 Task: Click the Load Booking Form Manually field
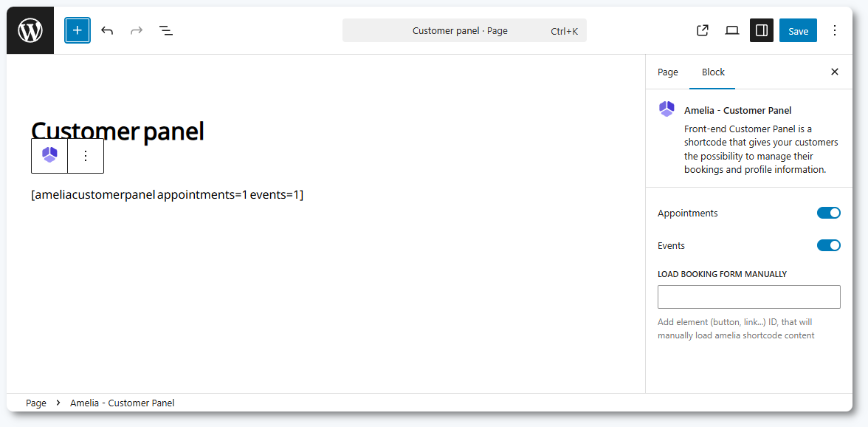pos(748,297)
